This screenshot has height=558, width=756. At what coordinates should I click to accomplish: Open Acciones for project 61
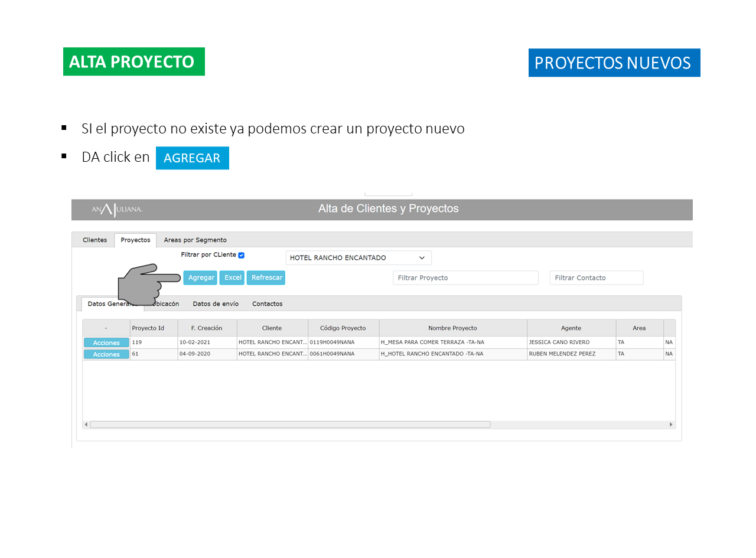106,354
